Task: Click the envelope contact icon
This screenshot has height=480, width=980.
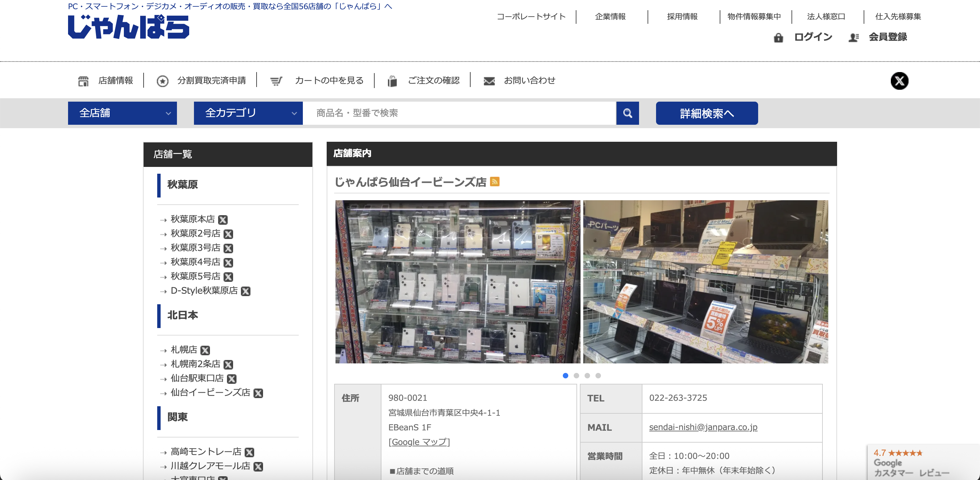Action: (x=489, y=81)
